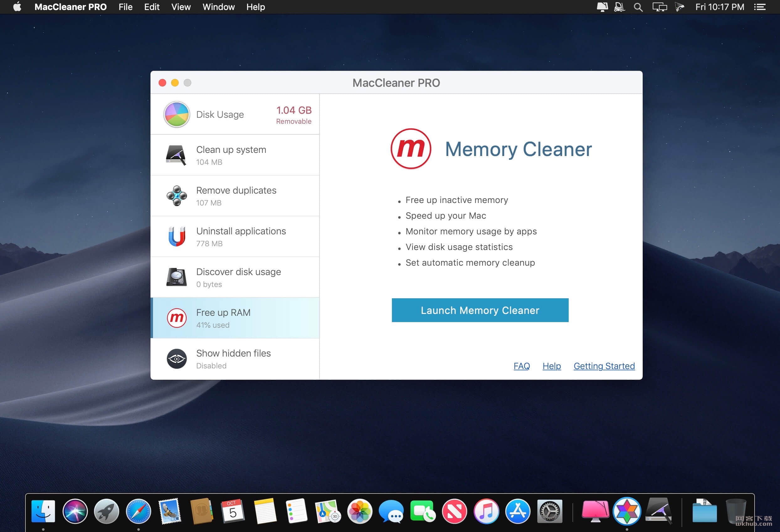Open the yellow Notes icon in Dock
The image size is (780, 532).
coord(265,511)
